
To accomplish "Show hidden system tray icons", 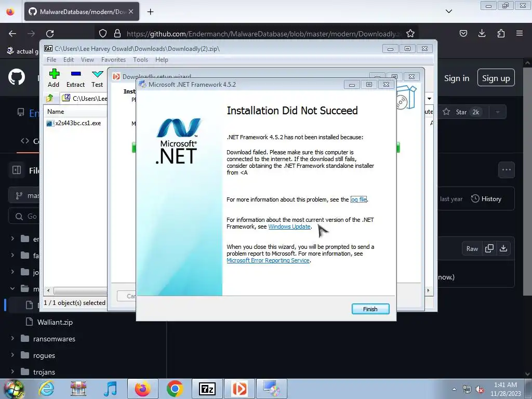I will coord(454,389).
